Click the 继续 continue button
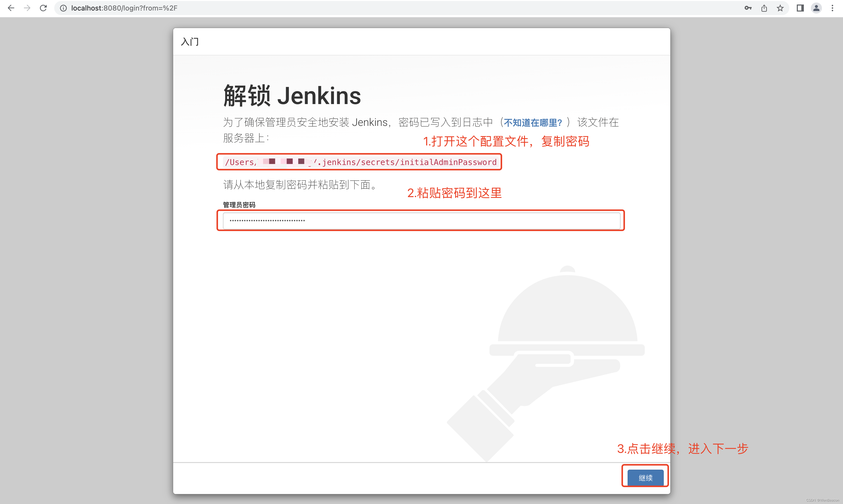 coord(645,477)
